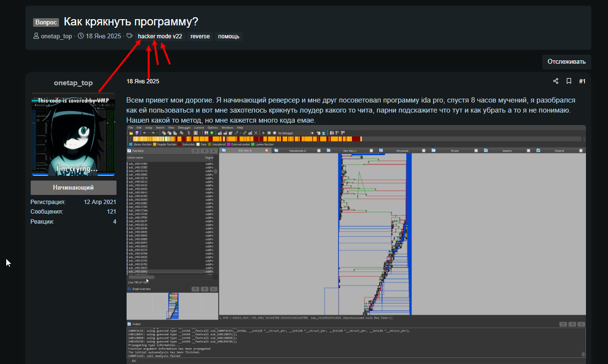Image resolution: width=608 pixels, height=364 pixels.
Task: Switch to the Pseudocode-A tab
Action: point(298,150)
